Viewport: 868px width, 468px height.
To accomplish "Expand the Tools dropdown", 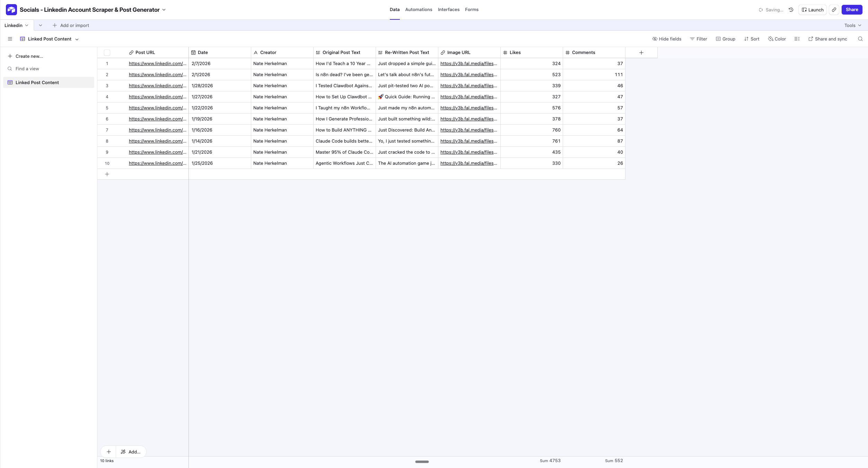I will [852, 25].
